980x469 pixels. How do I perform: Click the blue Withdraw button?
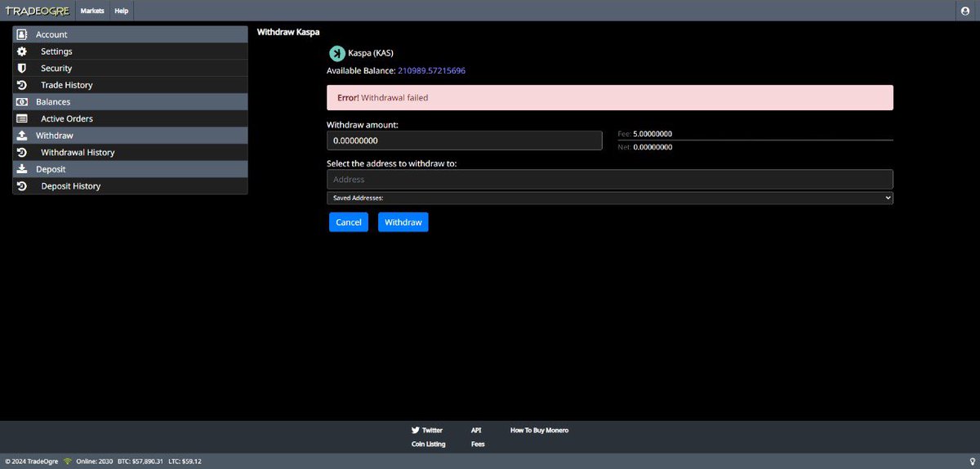click(403, 222)
